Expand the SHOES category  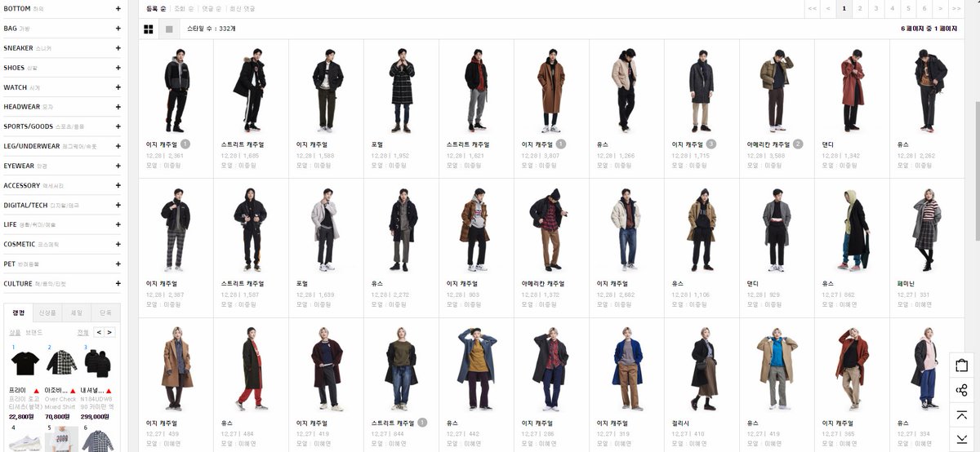pos(118,68)
